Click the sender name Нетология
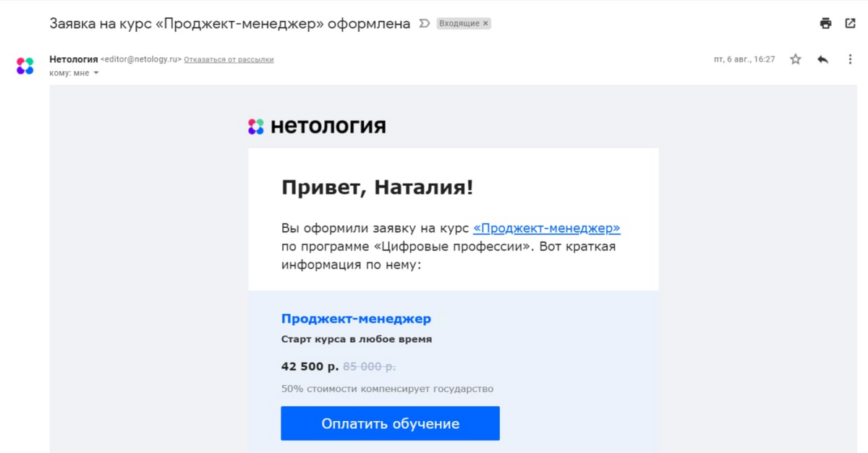The height and width of the screenshot is (453, 868). point(73,59)
